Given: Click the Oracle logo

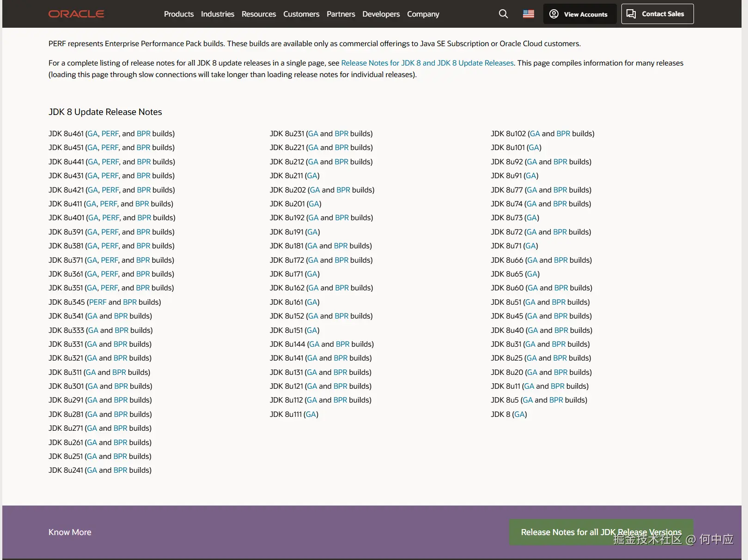Looking at the screenshot, I should pyautogui.click(x=76, y=14).
